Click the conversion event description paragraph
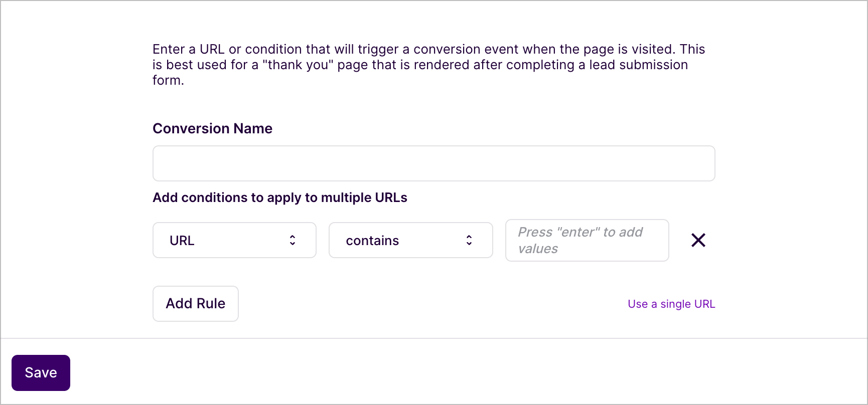868x405 pixels. [428, 65]
